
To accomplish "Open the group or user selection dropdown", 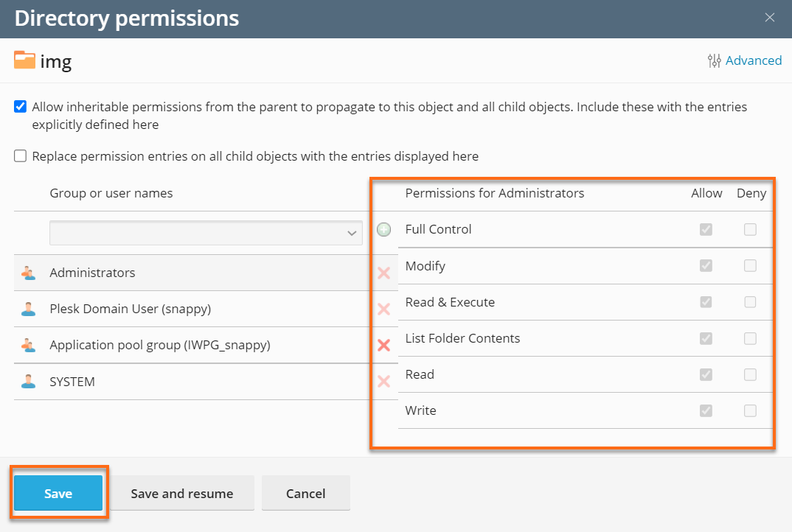I will (x=205, y=232).
